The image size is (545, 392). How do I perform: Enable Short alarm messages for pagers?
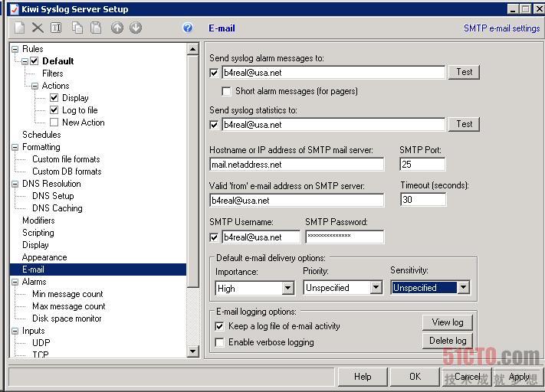point(226,92)
